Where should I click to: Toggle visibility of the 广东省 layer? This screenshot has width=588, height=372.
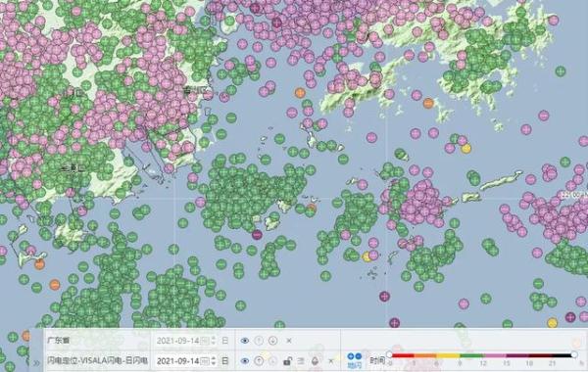pyautogui.click(x=245, y=341)
